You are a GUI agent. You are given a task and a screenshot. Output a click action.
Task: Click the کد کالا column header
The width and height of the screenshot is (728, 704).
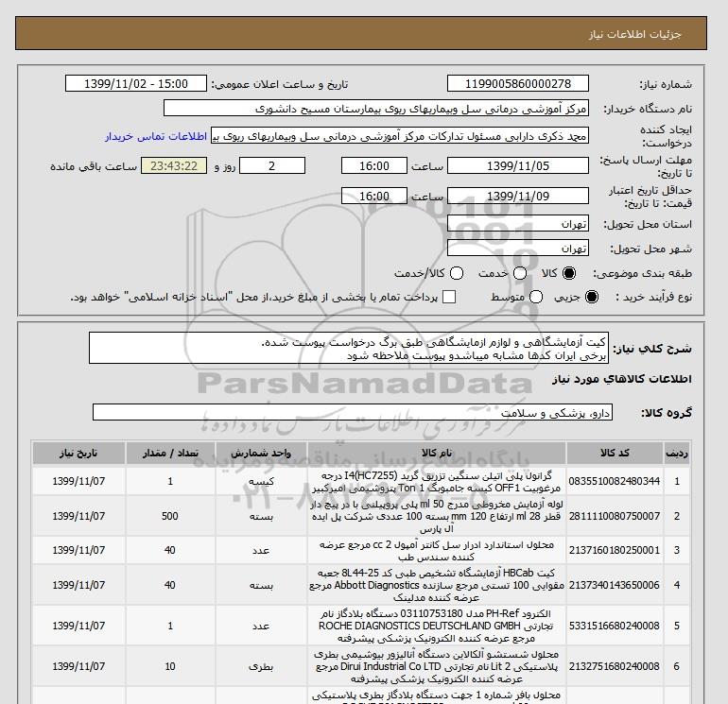point(615,453)
